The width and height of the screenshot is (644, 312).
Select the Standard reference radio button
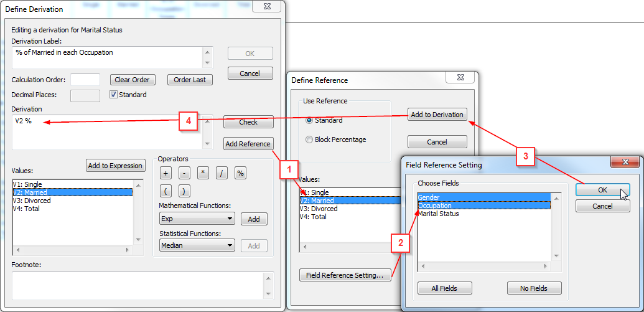[309, 120]
